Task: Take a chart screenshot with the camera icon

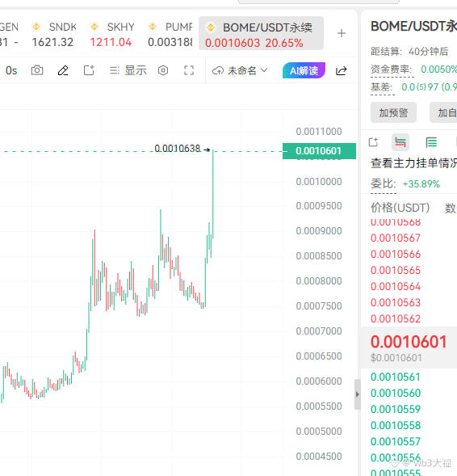Action: coord(37,70)
